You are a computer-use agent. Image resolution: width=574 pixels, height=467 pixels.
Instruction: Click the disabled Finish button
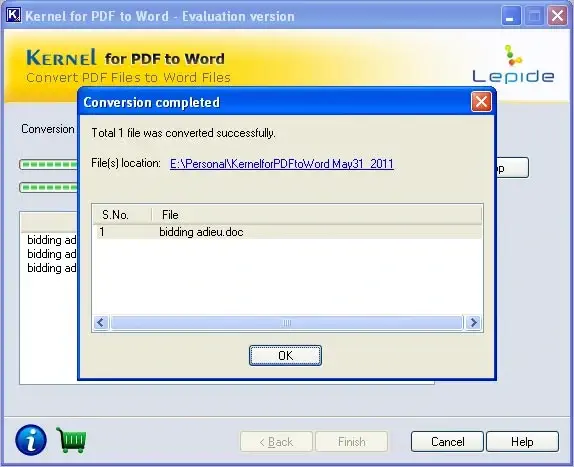[x=351, y=442]
